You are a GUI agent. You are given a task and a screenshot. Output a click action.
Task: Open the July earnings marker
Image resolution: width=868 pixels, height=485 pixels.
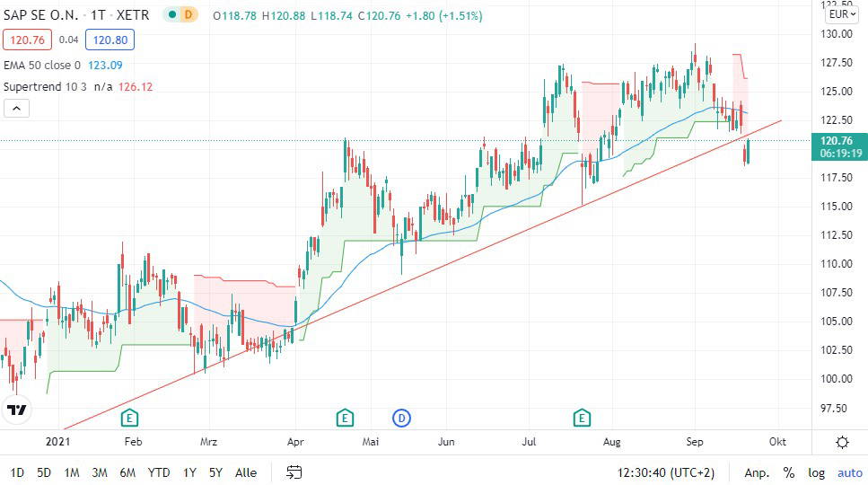pos(582,418)
